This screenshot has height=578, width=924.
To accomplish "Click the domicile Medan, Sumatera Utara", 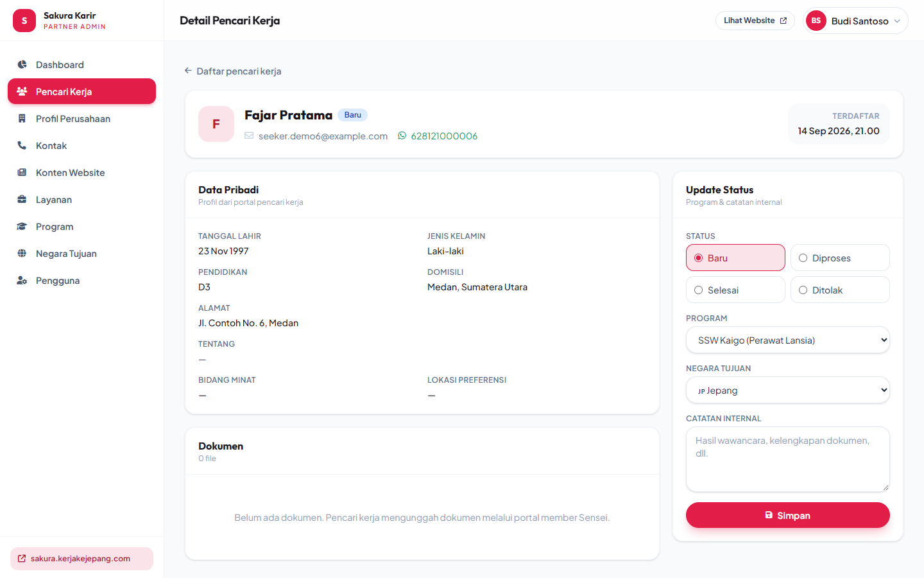I will coord(477,287).
